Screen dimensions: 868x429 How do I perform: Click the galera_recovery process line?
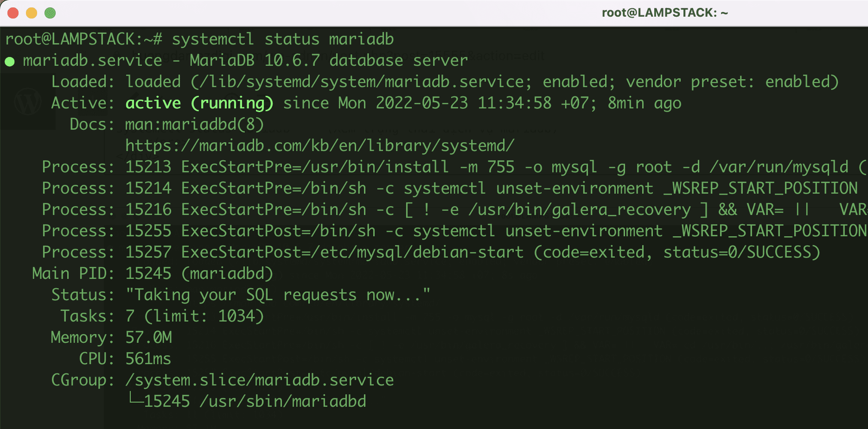click(417, 209)
